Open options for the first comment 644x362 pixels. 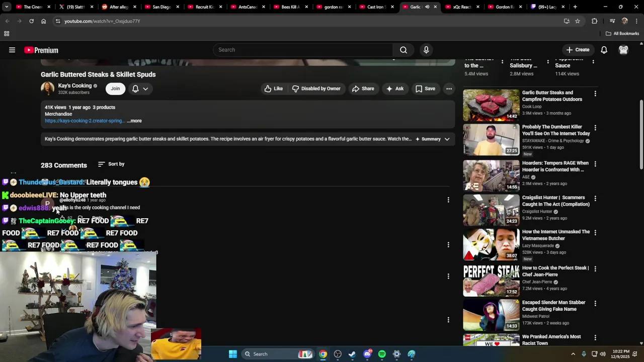[x=448, y=200]
